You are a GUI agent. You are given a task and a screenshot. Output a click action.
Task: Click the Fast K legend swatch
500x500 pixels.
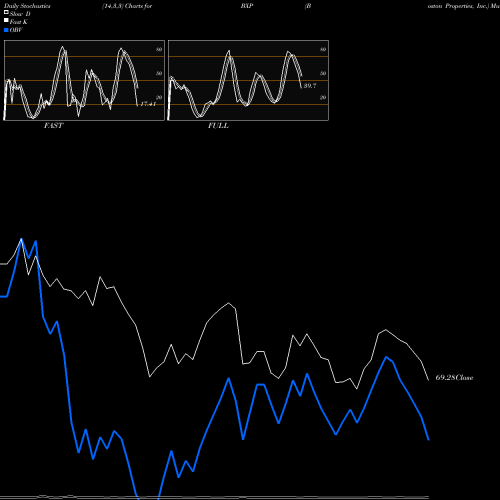[6, 21]
